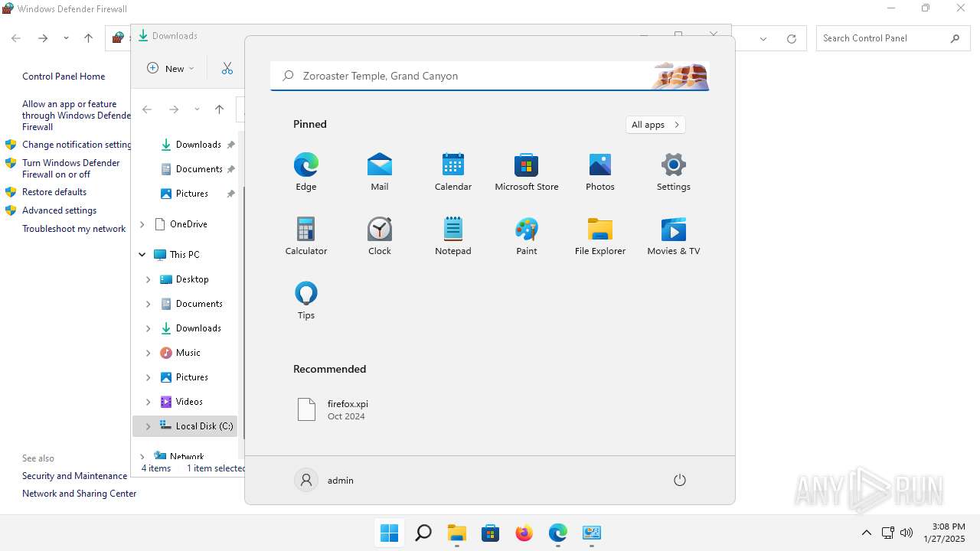Open Advanced settings link
This screenshot has height=551, width=980.
point(59,210)
